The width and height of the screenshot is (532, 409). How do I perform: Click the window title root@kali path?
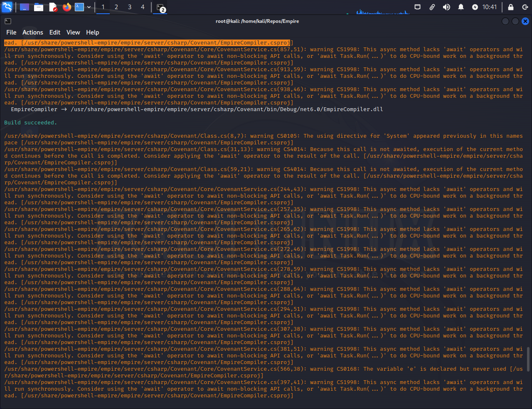[x=257, y=21]
